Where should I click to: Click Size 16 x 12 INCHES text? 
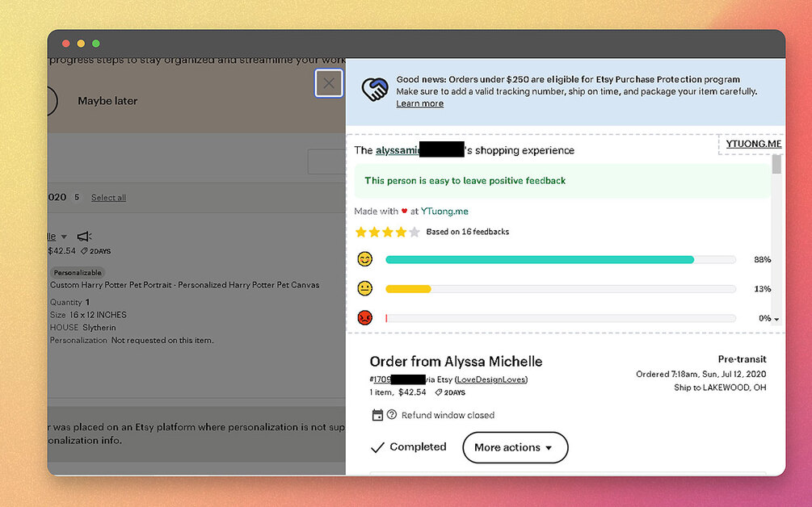[x=88, y=315]
